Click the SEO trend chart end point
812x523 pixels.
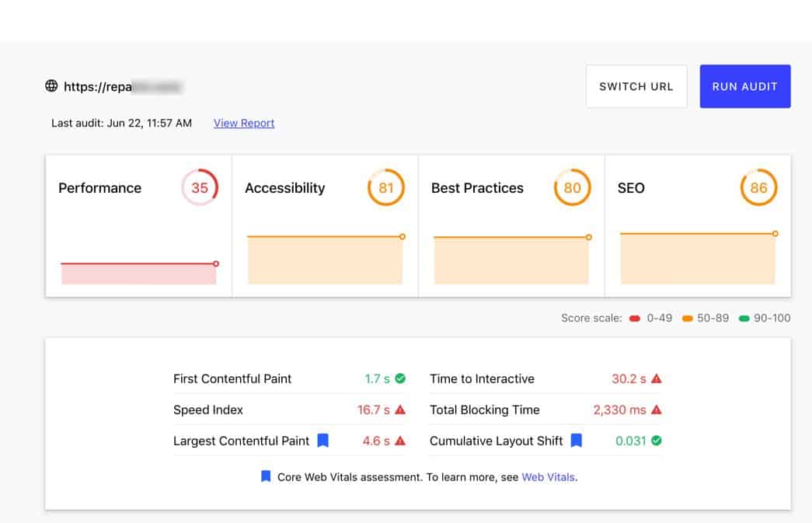(775, 234)
